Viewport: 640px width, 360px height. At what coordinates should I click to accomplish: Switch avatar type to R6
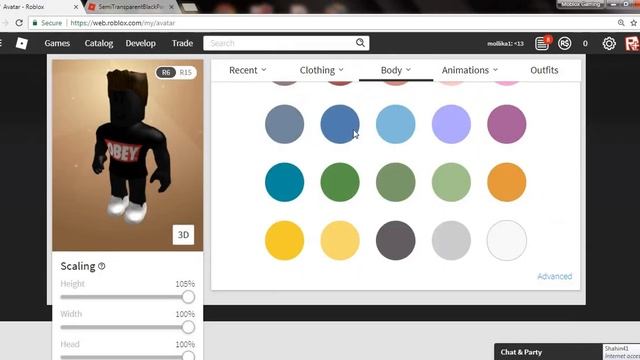coord(166,72)
